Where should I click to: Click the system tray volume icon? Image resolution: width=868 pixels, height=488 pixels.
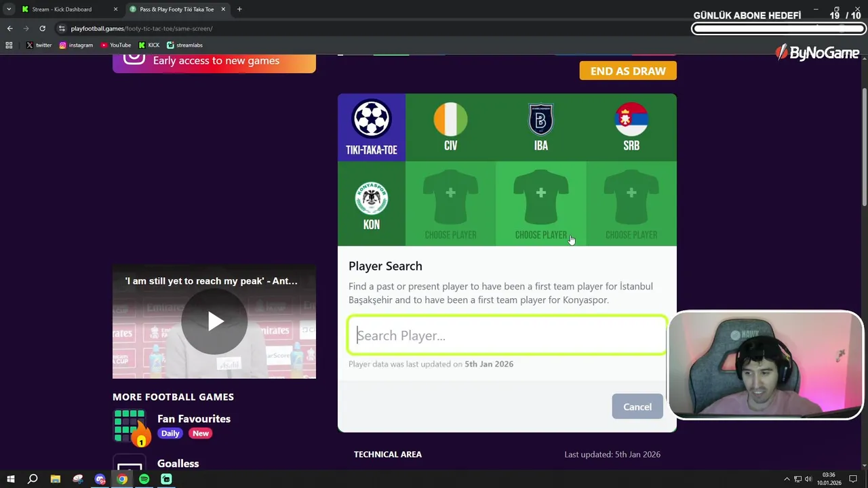tap(809, 479)
